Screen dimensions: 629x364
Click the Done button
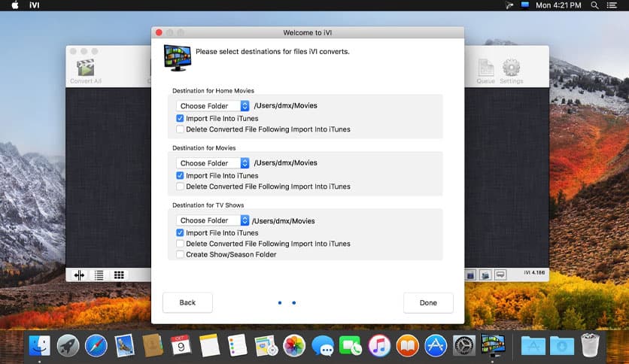pyautogui.click(x=428, y=302)
